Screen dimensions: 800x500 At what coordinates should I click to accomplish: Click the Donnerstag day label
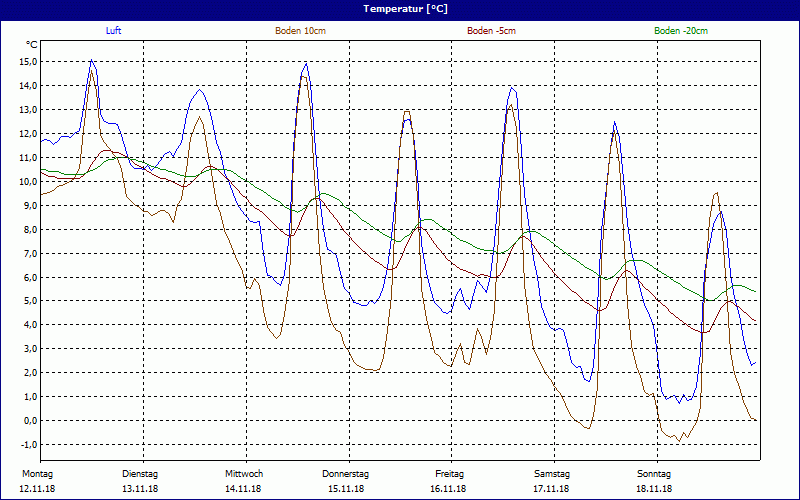pos(345,474)
